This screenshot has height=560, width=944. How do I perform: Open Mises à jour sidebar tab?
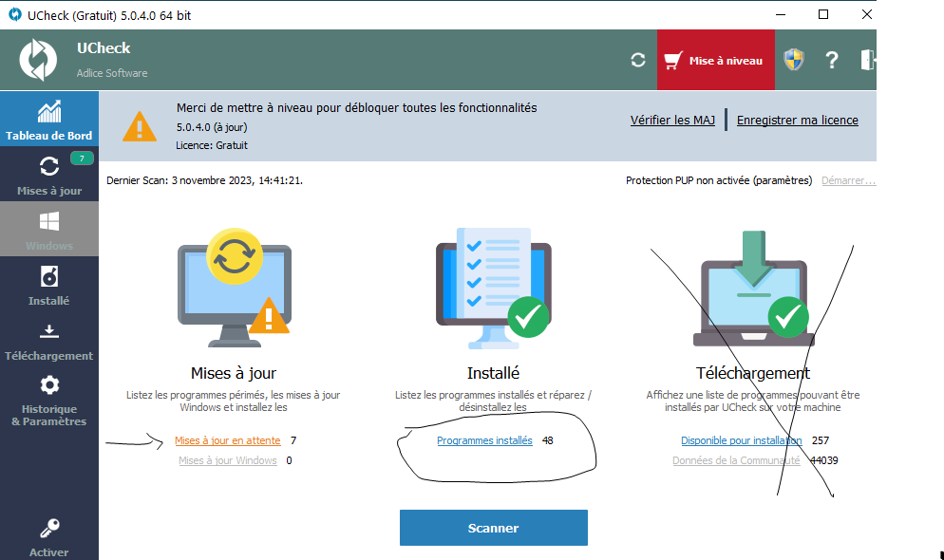(49, 174)
